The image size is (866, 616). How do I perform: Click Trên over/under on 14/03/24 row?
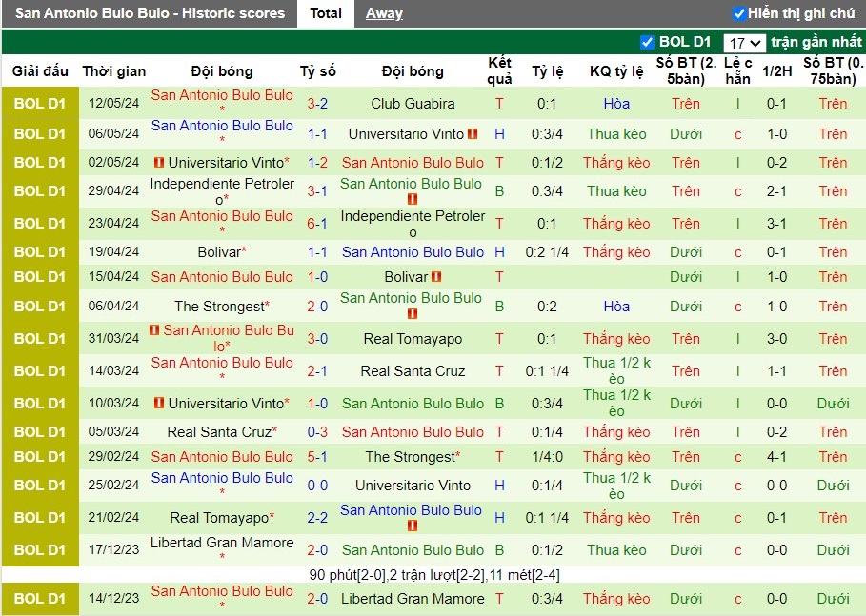pos(685,371)
